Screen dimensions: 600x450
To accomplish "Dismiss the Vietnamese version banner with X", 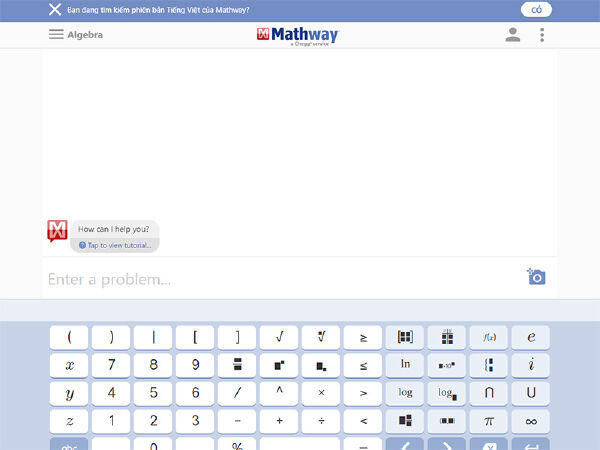I will coord(55,10).
